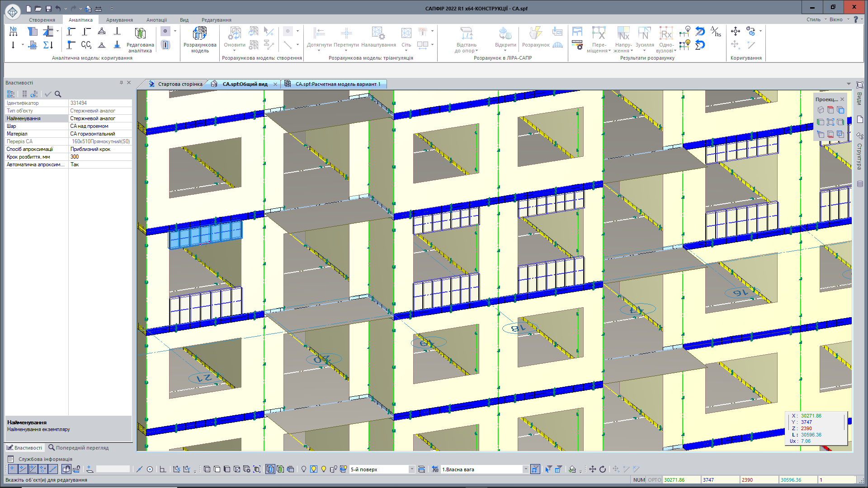The width and height of the screenshot is (868, 488).
Task: Switch to the Армування ribbon tab
Action: [119, 20]
